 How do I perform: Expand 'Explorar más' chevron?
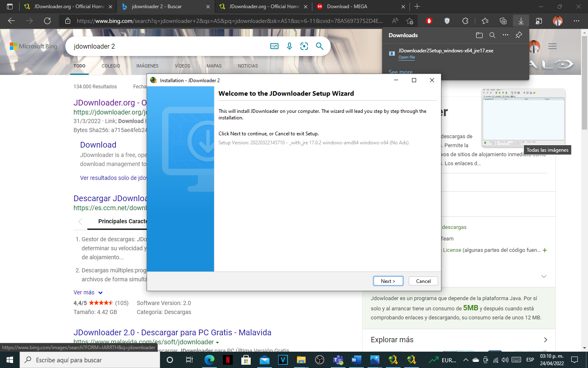click(546, 340)
